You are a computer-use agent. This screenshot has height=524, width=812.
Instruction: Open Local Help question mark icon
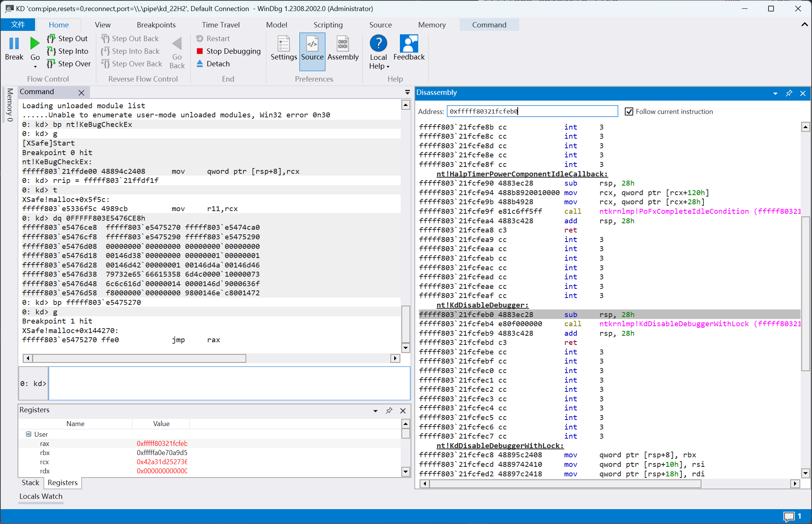click(378, 43)
